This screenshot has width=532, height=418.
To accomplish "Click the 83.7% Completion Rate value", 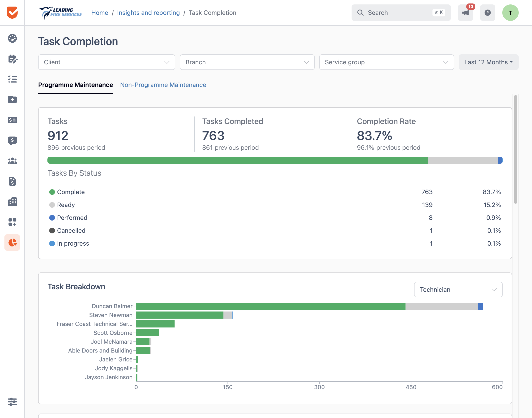I will coord(374,136).
